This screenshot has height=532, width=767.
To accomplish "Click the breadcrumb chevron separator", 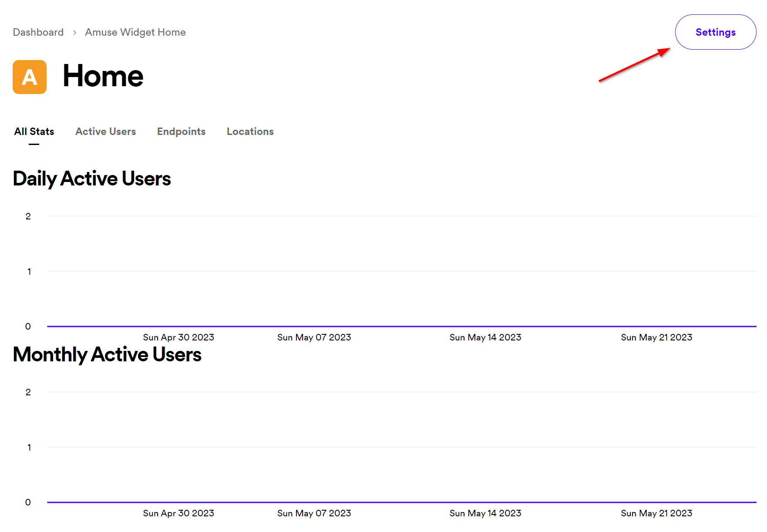I will click(74, 33).
